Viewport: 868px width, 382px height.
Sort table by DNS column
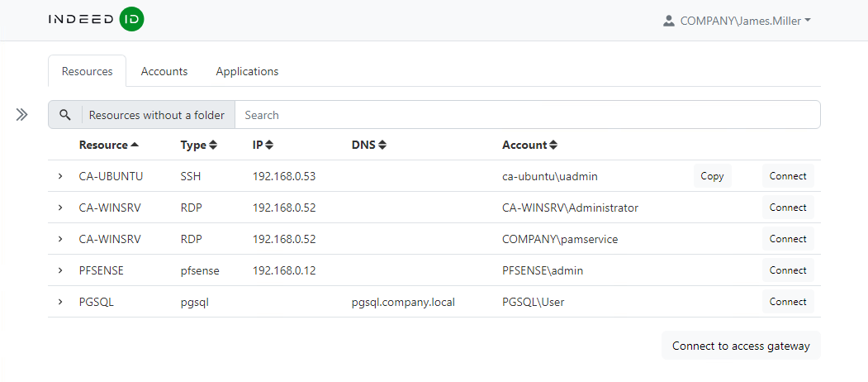pyautogui.click(x=368, y=145)
